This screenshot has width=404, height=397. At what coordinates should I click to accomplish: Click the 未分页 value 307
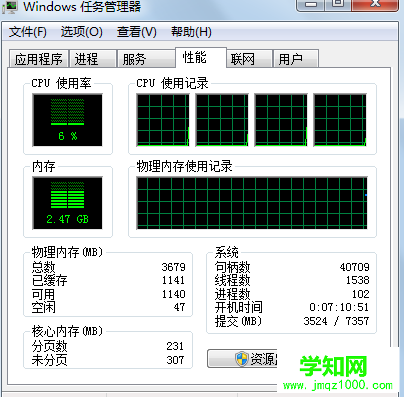175,360
